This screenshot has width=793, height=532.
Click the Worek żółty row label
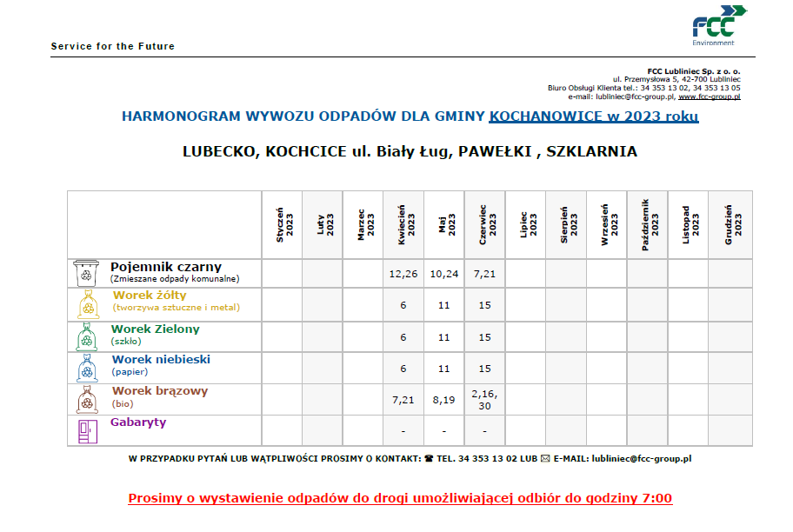(x=143, y=296)
